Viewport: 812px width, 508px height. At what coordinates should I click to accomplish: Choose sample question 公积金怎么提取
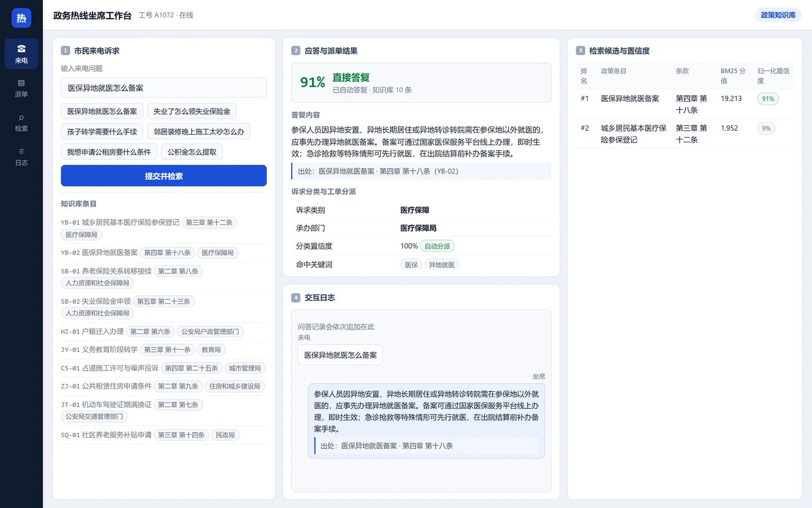coord(192,152)
